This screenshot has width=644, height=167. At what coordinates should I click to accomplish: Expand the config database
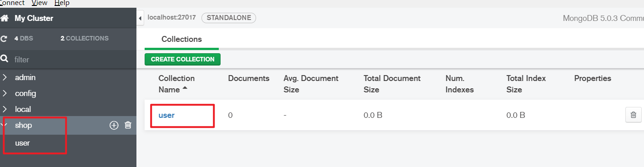(x=5, y=94)
